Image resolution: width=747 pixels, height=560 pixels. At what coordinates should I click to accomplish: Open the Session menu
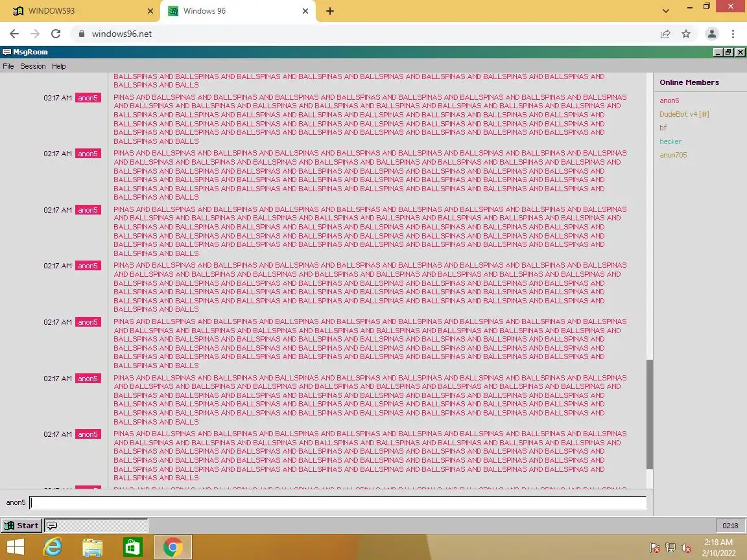tap(33, 66)
